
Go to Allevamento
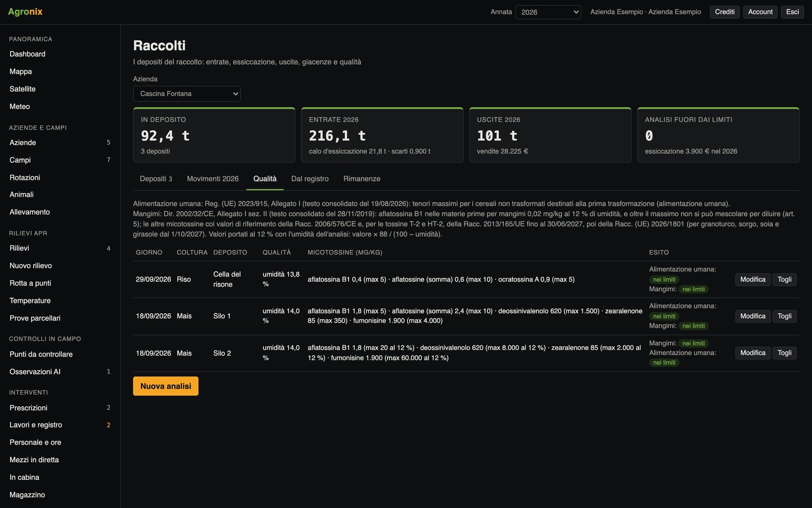coord(60,212)
